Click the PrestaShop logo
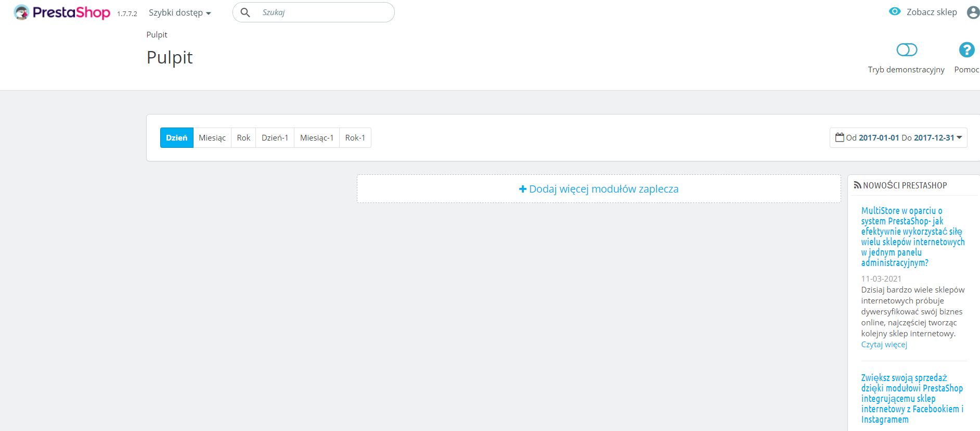 62,12
